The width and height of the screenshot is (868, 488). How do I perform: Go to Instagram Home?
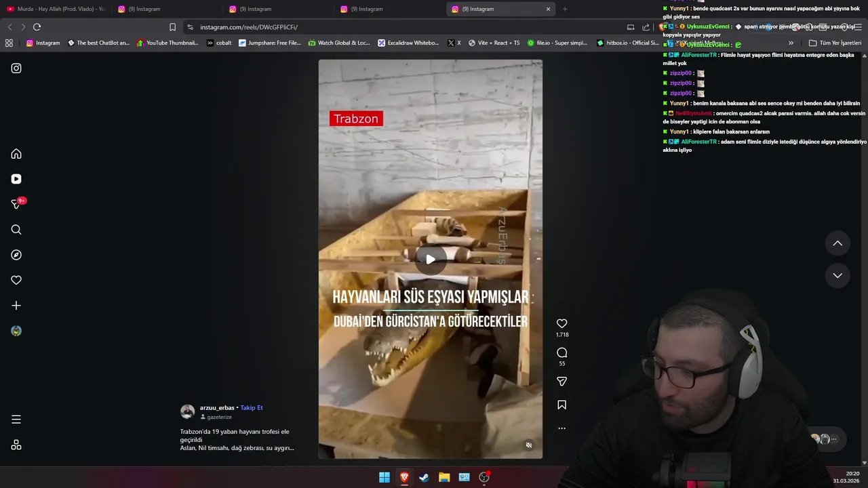(x=16, y=154)
